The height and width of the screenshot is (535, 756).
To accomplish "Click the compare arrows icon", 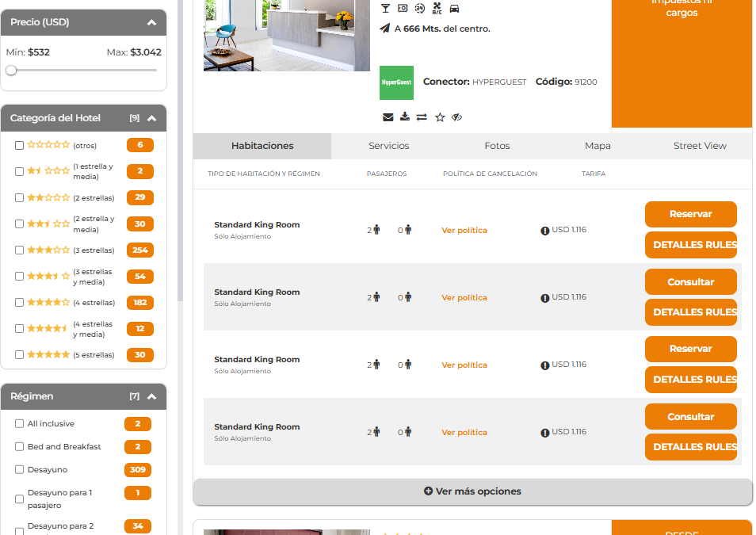I will tap(422, 117).
